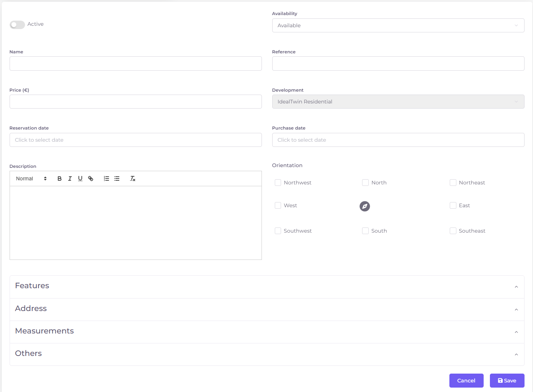The image size is (533, 392).
Task: Start a bulleted list in description
Action: point(117,179)
